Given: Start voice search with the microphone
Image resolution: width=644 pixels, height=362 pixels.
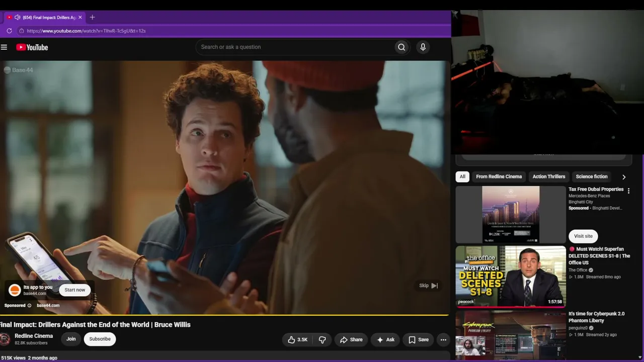Looking at the screenshot, I should (423, 47).
